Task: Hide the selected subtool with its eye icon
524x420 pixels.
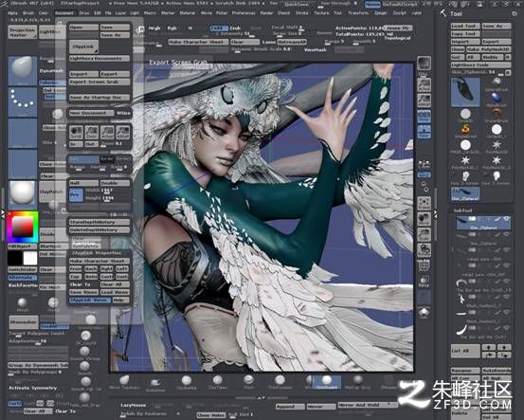Action: coord(506,219)
